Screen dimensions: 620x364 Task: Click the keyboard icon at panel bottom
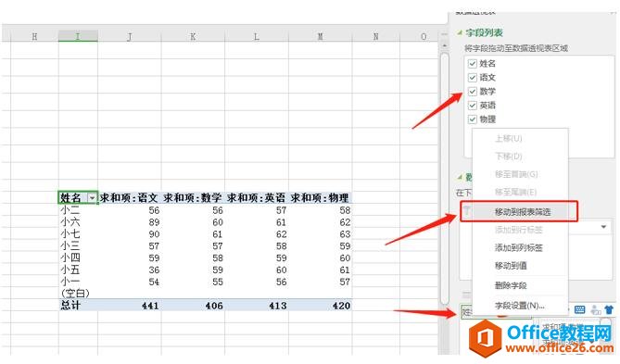click(579, 309)
